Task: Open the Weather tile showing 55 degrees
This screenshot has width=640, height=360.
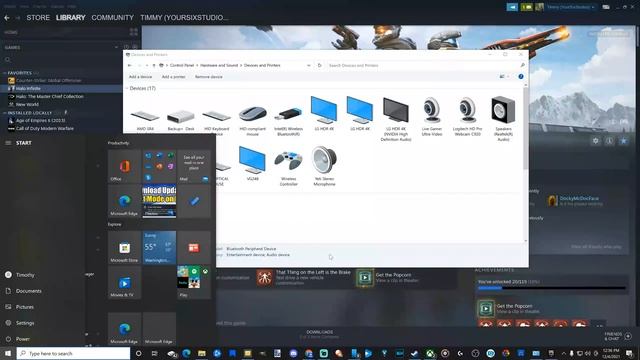Action: pos(159,247)
